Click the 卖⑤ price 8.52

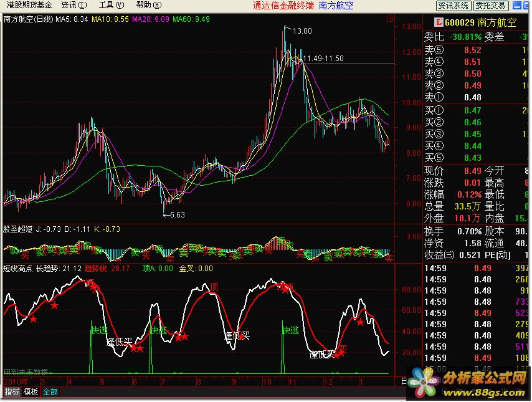pos(473,50)
